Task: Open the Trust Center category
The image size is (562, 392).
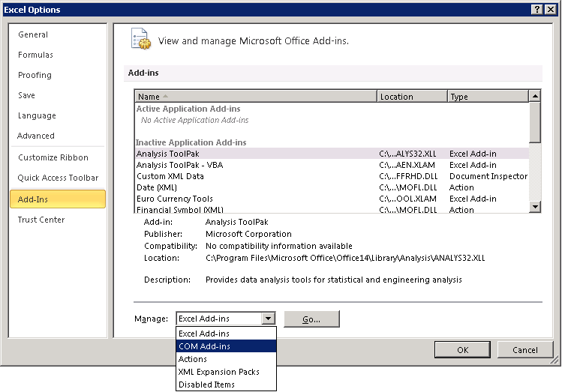Action: click(x=41, y=220)
